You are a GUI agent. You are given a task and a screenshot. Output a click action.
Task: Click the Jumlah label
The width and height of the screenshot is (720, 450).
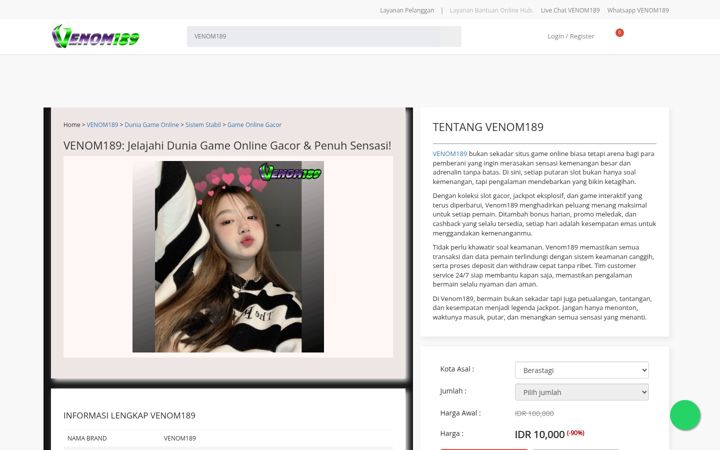[x=453, y=391]
